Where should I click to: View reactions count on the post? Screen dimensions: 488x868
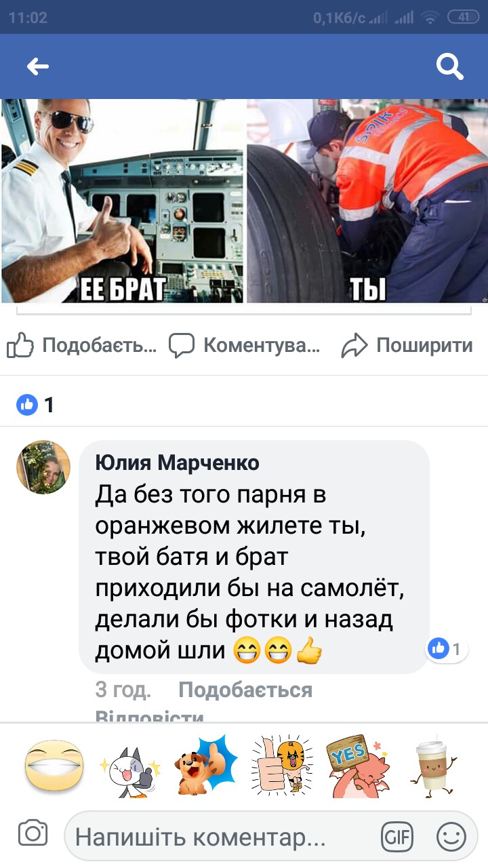click(35, 406)
